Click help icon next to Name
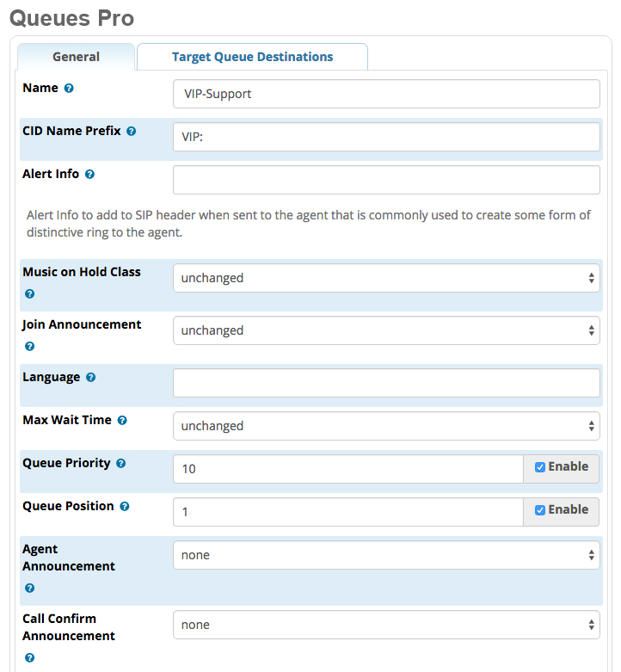 [x=69, y=89]
